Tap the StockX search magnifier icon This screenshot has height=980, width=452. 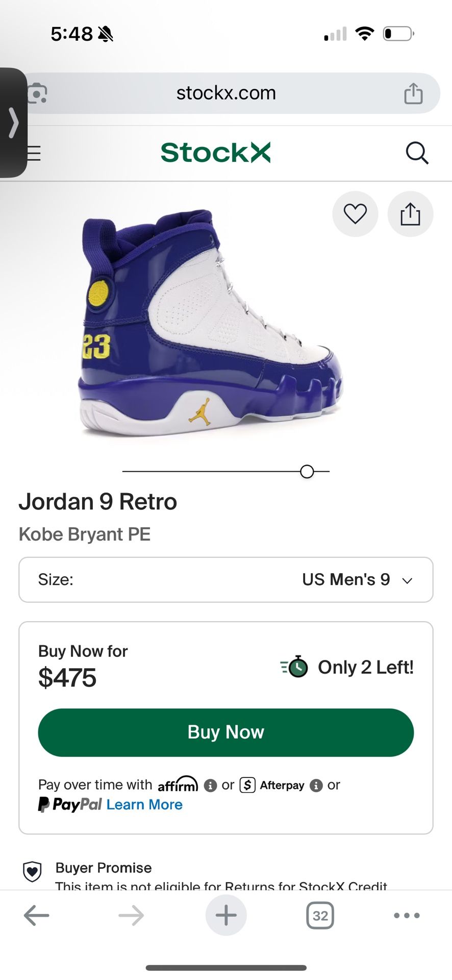(417, 153)
